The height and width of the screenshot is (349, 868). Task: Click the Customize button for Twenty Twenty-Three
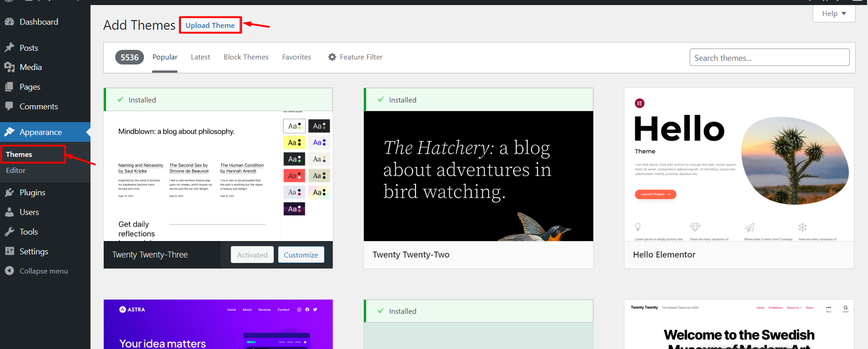click(x=301, y=255)
